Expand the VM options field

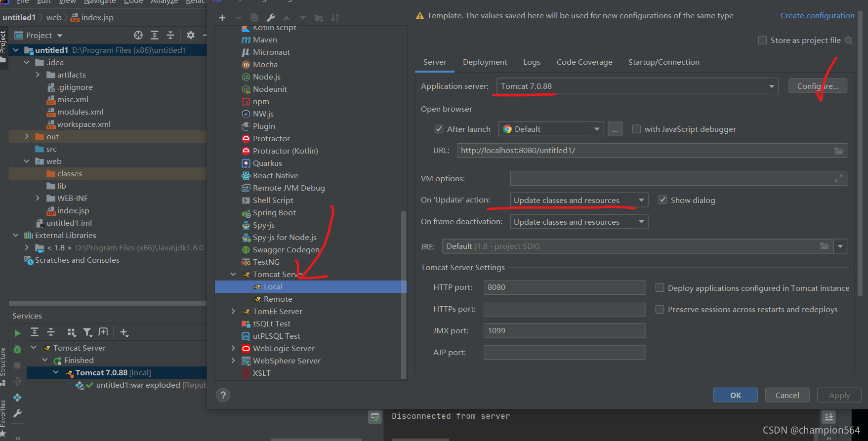pos(839,179)
